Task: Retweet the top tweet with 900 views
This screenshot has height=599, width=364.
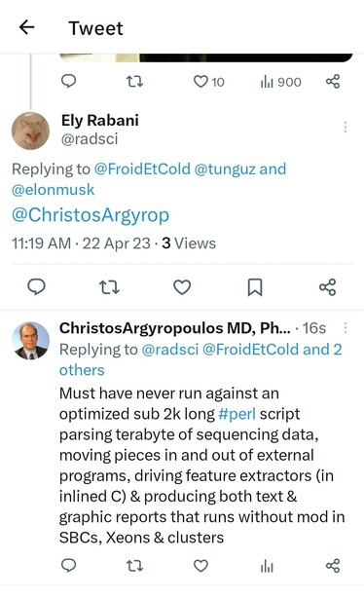Action: pyautogui.click(x=134, y=82)
